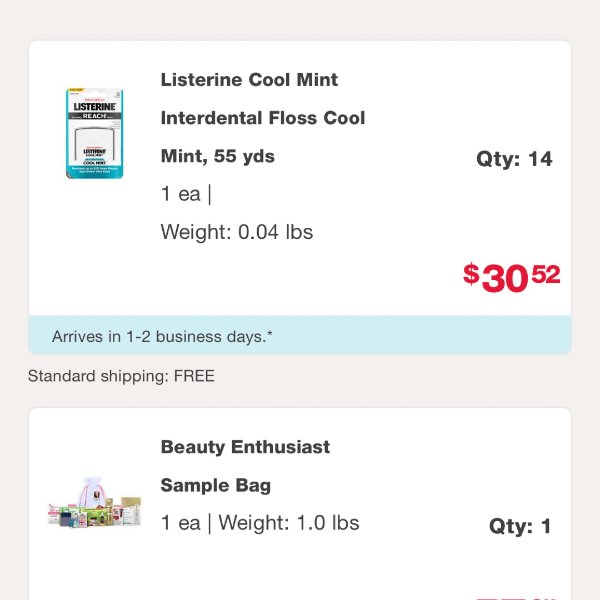Image resolution: width=600 pixels, height=600 pixels.
Task: Click the dollar sign on the red price
Action: point(471,274)
